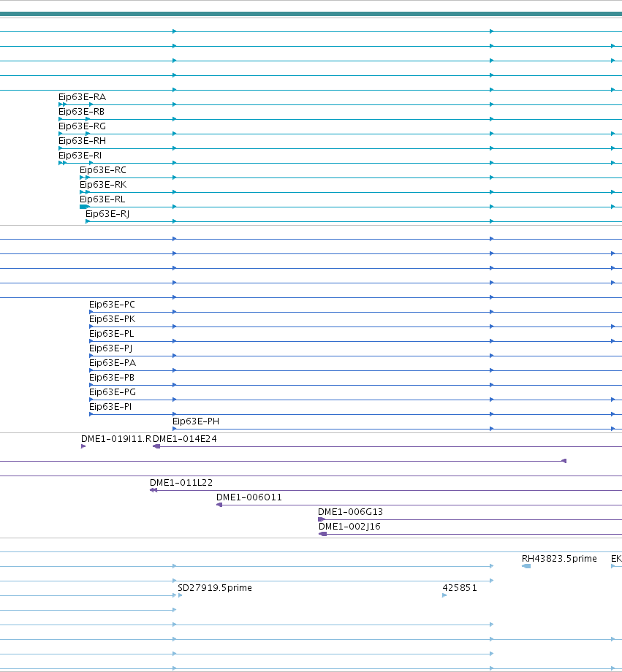This screenshot has width=622, height=672.
Task: Select the DME1-002J16 clone label
Action: [349, 527]
